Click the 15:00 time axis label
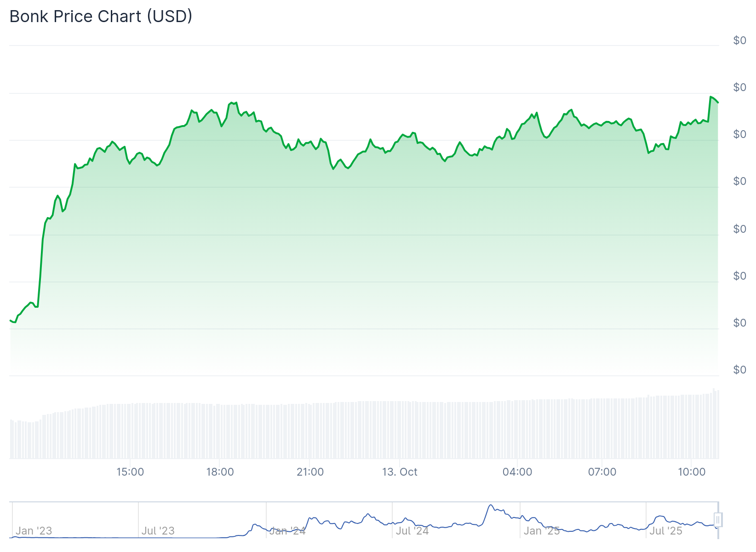The image size is (756, 552). (130, 472)
